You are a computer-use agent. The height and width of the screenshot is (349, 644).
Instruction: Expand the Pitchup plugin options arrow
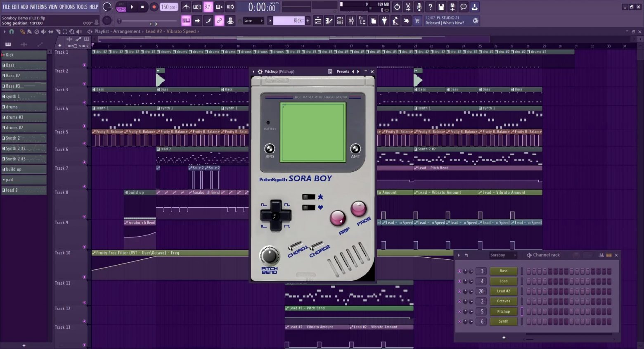pos(253,71)
